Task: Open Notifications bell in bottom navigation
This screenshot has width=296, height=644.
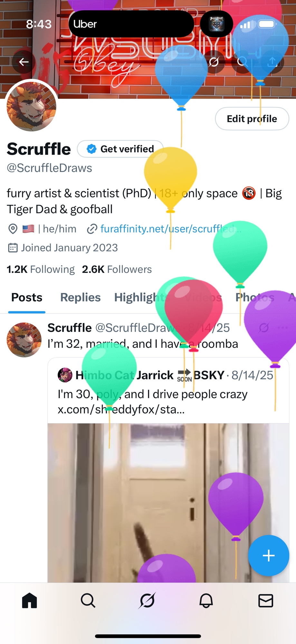Action: point(206,601)
